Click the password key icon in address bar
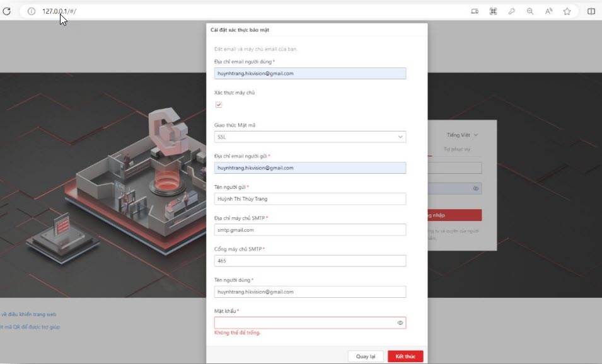 (512, 11)
